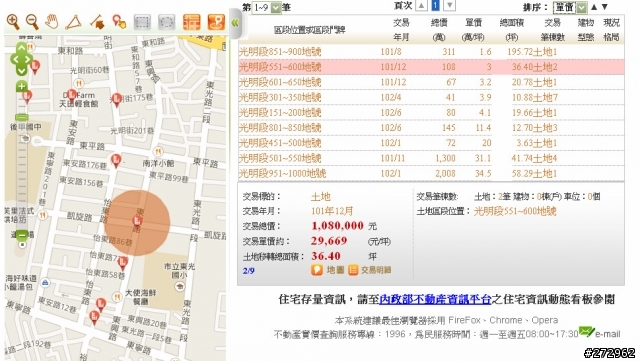
Task: Click the 現況格局 column header
Action: (611, 30)
